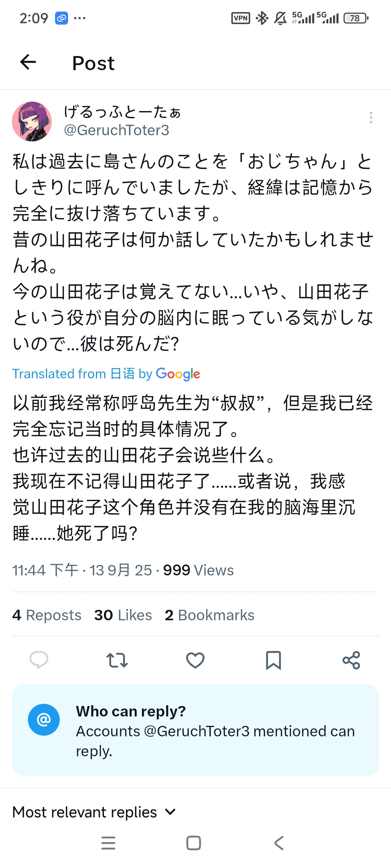
Task: Tap the Translated from 日语 by Google link
Action: click(x=106, y=374)
